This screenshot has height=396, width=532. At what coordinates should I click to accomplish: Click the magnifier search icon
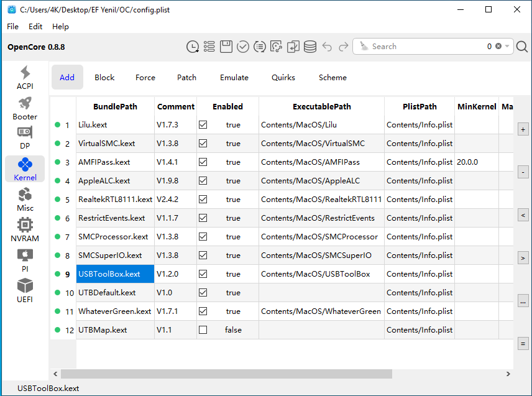coord(522,47)
